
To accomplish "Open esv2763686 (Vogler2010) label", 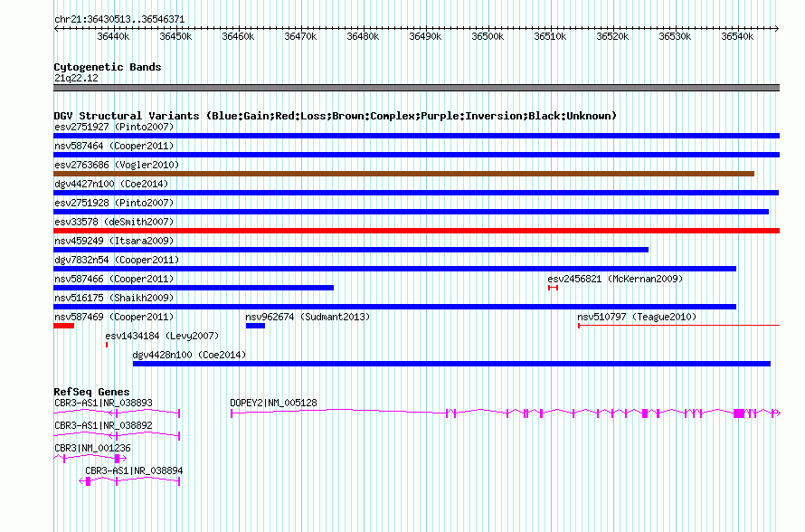I will pyautogui.click(x=117, y=165).
